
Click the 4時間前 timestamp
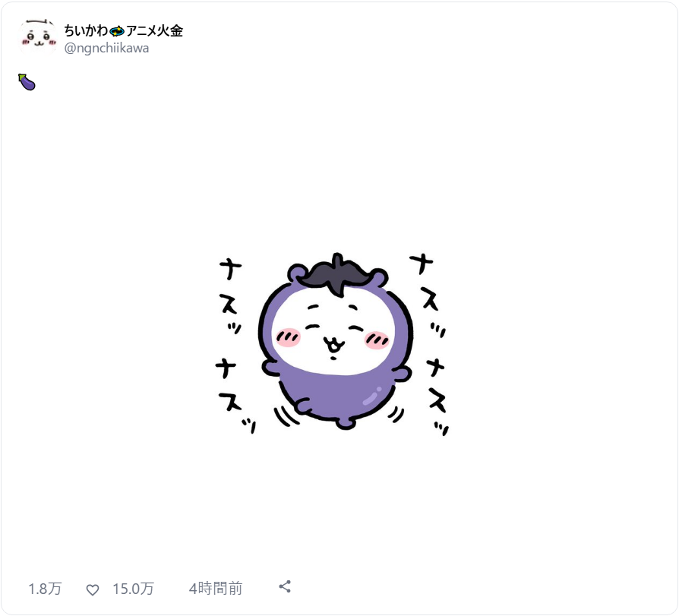click(215, 588)
